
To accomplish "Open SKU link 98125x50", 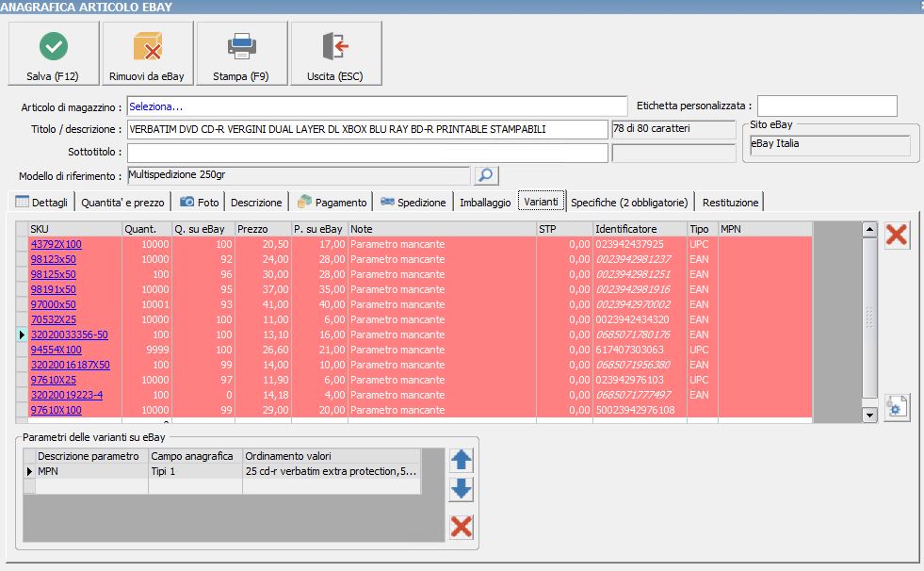I will [x=53, y=274].
